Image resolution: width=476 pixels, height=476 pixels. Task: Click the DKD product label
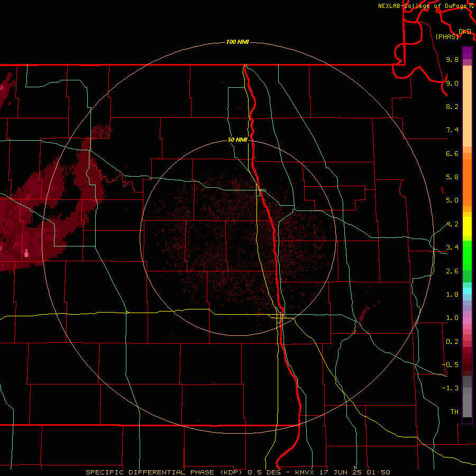point(465,32)
